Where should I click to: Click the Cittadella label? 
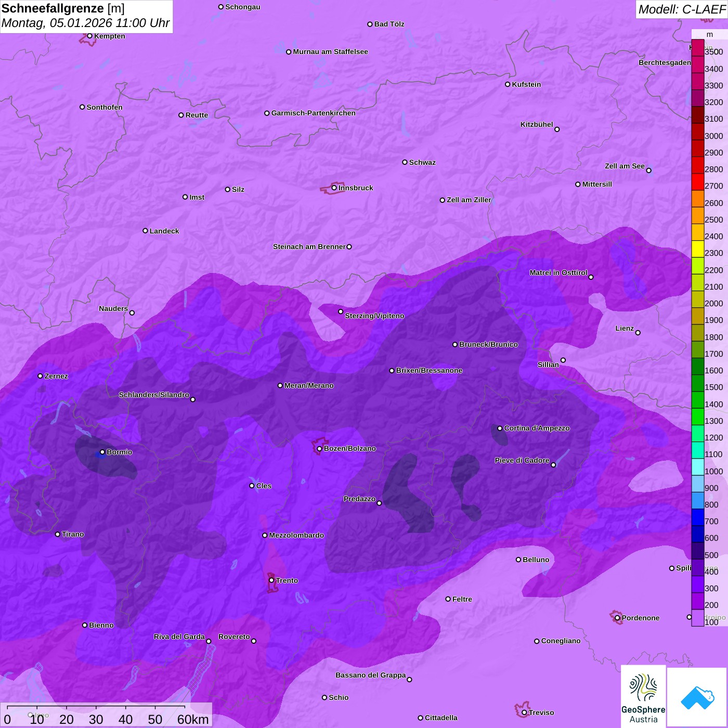tap(441, 718)
